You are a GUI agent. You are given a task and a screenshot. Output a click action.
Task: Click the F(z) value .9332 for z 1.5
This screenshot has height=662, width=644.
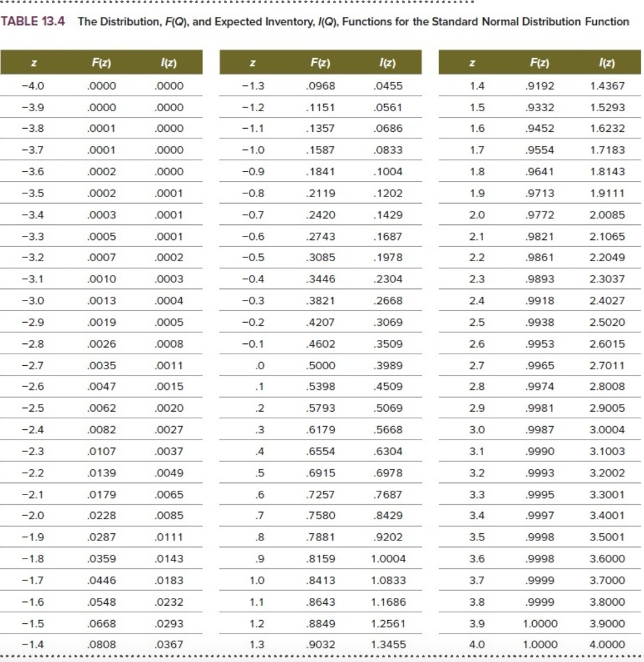click(x=540, y=108)
